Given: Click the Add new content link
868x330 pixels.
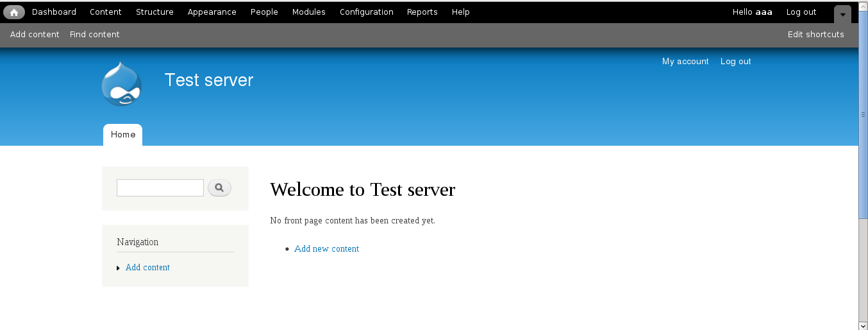Looking at the screenshot, I should [326, 249].
